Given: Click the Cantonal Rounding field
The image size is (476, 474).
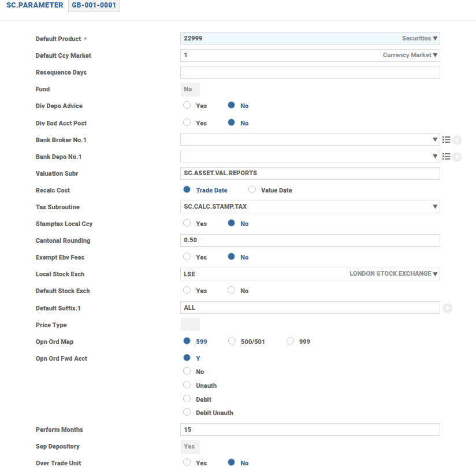Looking at the screenshot, I should [310, 240].
